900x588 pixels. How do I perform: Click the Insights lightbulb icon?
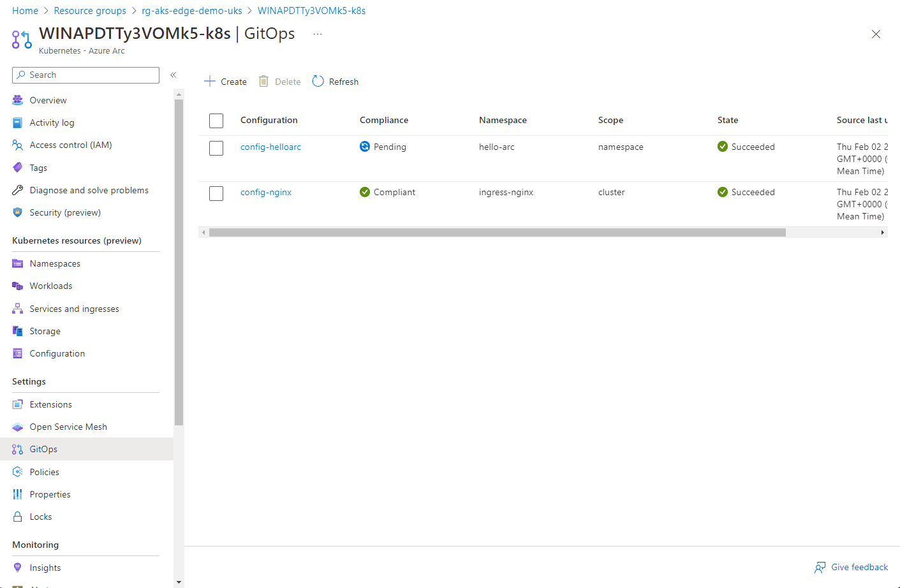[17, 568]
